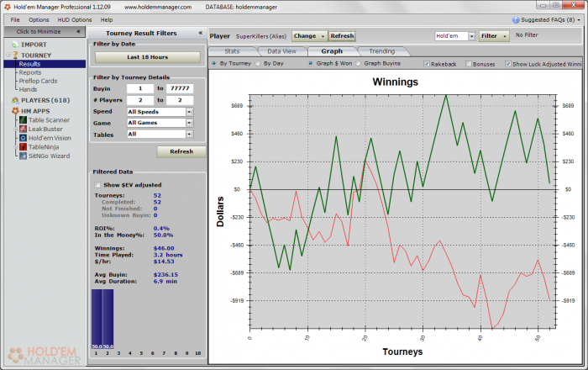Click the IMPORT icon in sidebar
This screenshot has width=588, height=370.
(15, 45)
